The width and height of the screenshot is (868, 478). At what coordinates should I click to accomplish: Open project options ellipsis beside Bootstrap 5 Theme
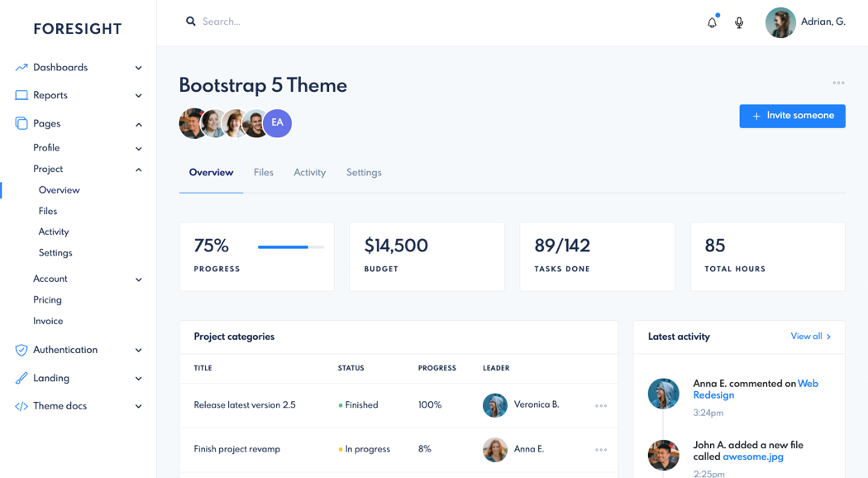point(838,84)
